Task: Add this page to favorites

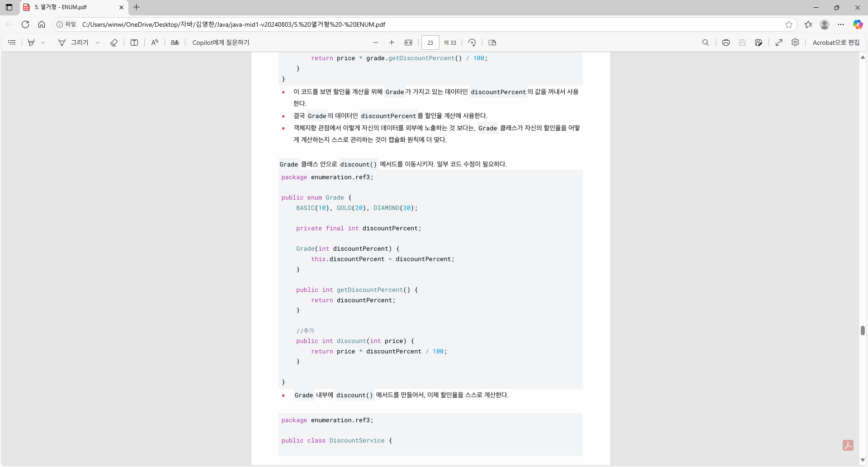Action: click(789, 24)
